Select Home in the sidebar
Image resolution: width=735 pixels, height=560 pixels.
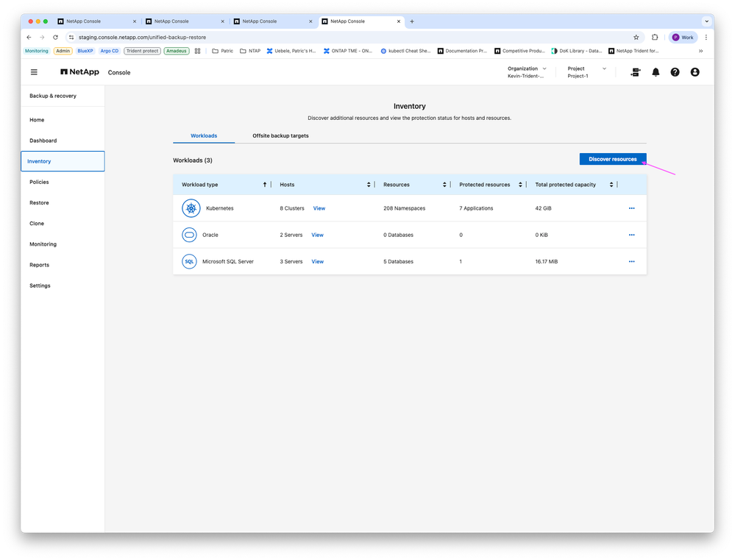(x=63, y=120)
